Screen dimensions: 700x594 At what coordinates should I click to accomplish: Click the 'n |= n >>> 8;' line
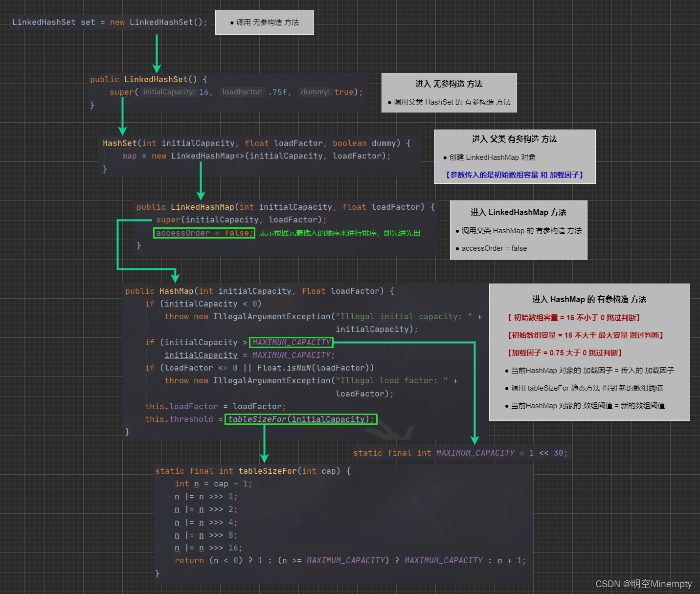206,535
